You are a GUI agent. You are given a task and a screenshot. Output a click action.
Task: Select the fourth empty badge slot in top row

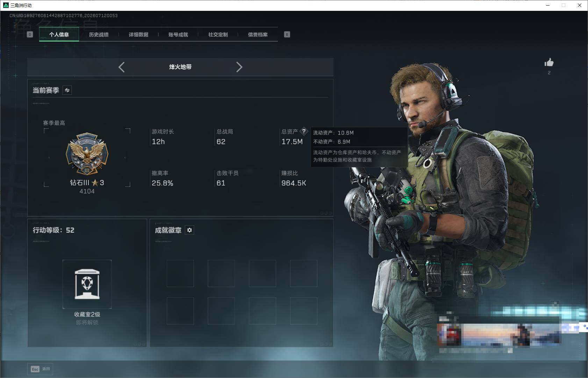point(304,273)
